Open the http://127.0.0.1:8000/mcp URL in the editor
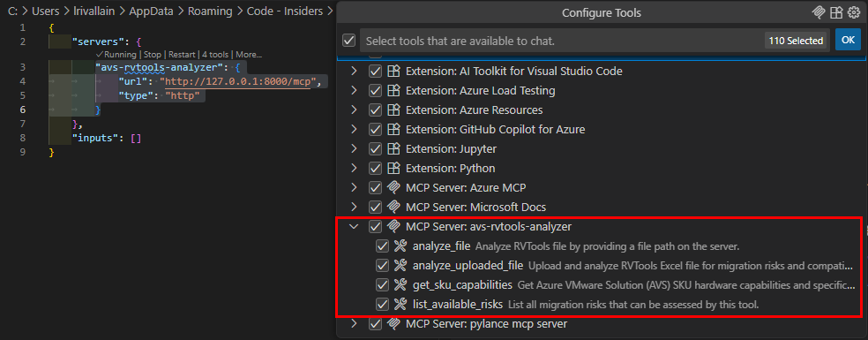Image resolution: width=868 pixels, height=340 pixels. click(x=237, y=82)
